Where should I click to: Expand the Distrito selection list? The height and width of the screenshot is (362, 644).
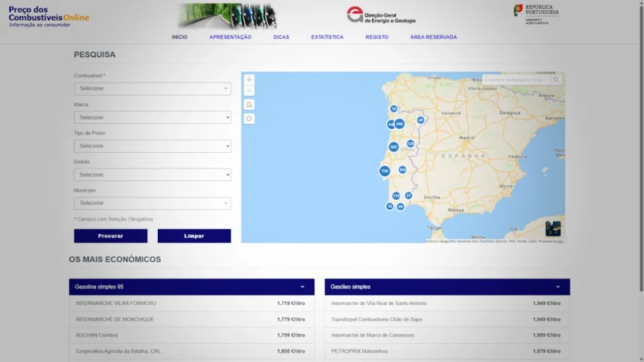pos(152,174)
